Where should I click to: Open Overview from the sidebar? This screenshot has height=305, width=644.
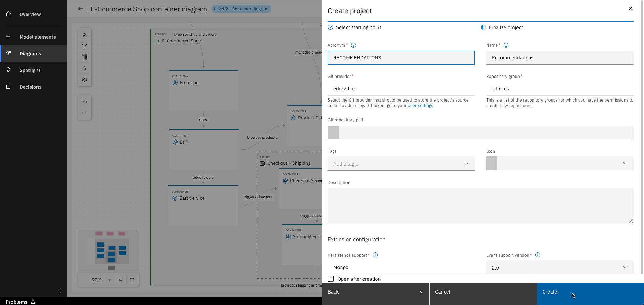(x=33, y=14)
